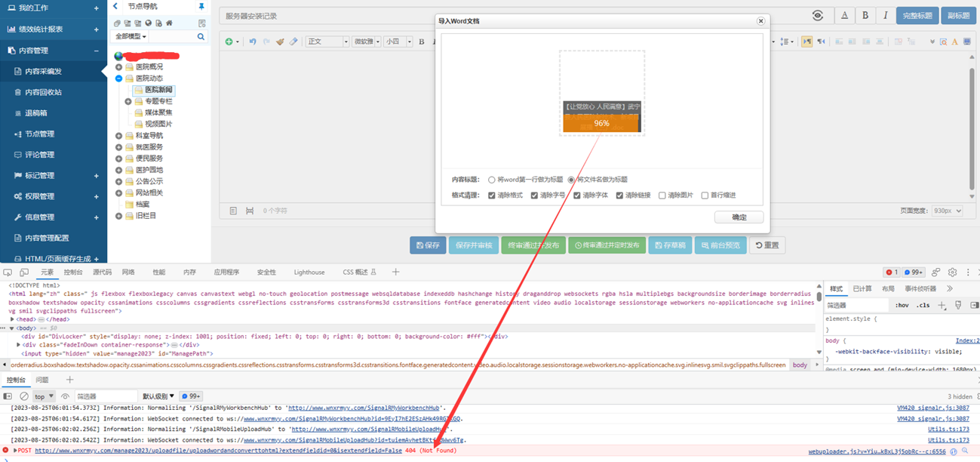Click the format brush icon in toolbar
This screenshot has height=462, width=980.
(280, 42)
